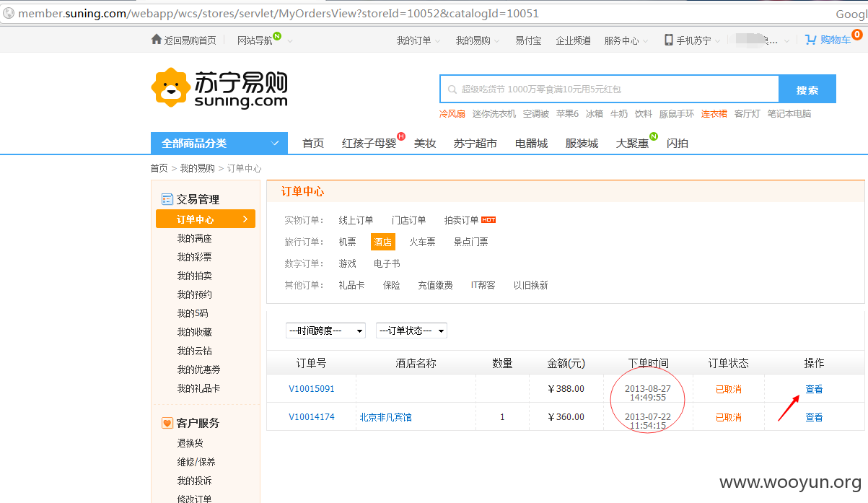Select 电子书 digital order type

387,263
